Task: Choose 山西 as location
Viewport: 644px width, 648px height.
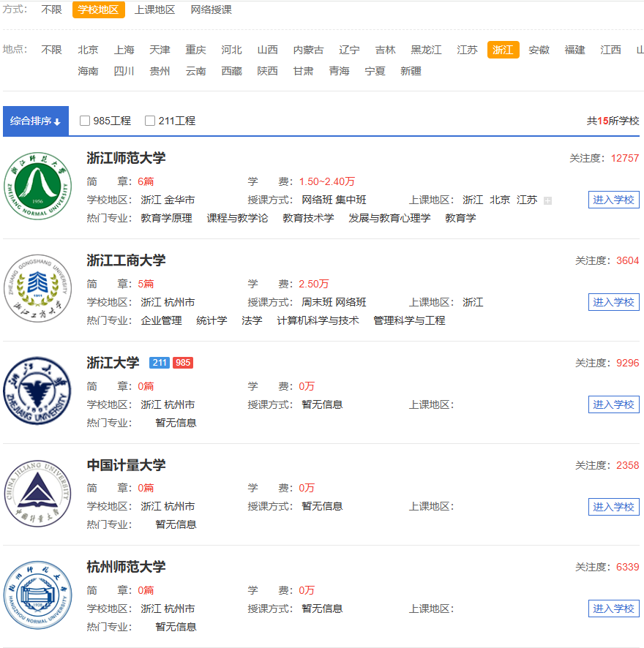Action: coord(268,50)
